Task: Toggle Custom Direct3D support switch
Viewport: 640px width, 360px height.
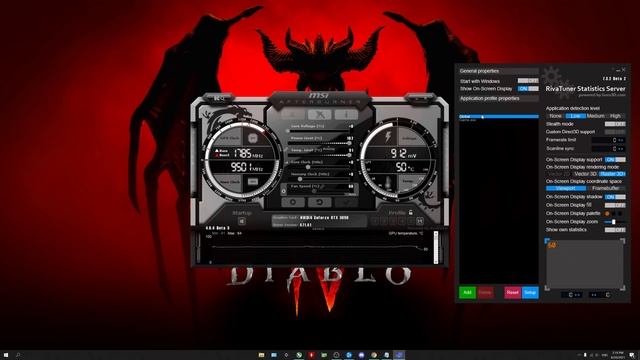Action: 615,132
